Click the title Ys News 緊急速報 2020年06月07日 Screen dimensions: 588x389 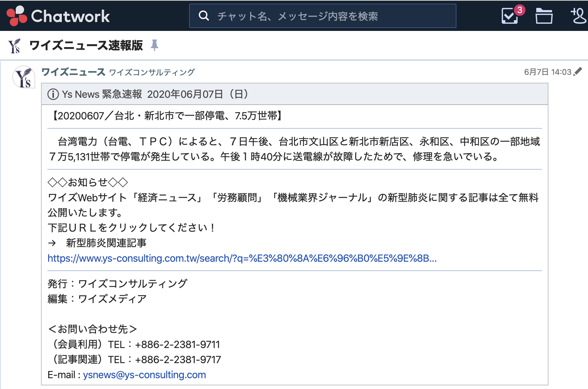155,94
